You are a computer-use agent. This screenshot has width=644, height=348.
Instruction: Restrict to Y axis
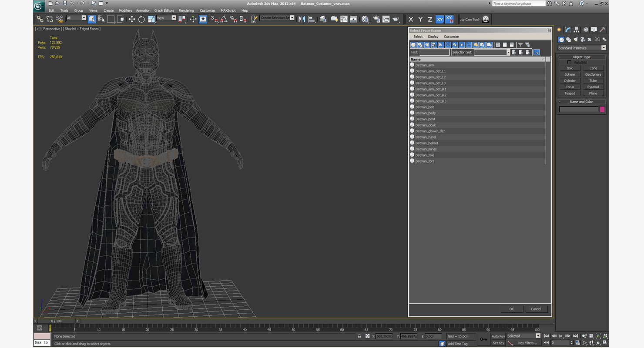[420, 19]
